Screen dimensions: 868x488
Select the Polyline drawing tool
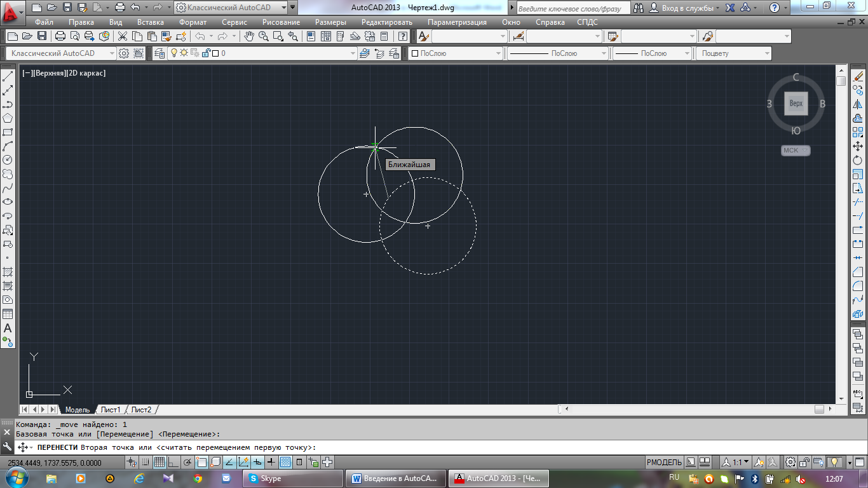click(8, 104)
